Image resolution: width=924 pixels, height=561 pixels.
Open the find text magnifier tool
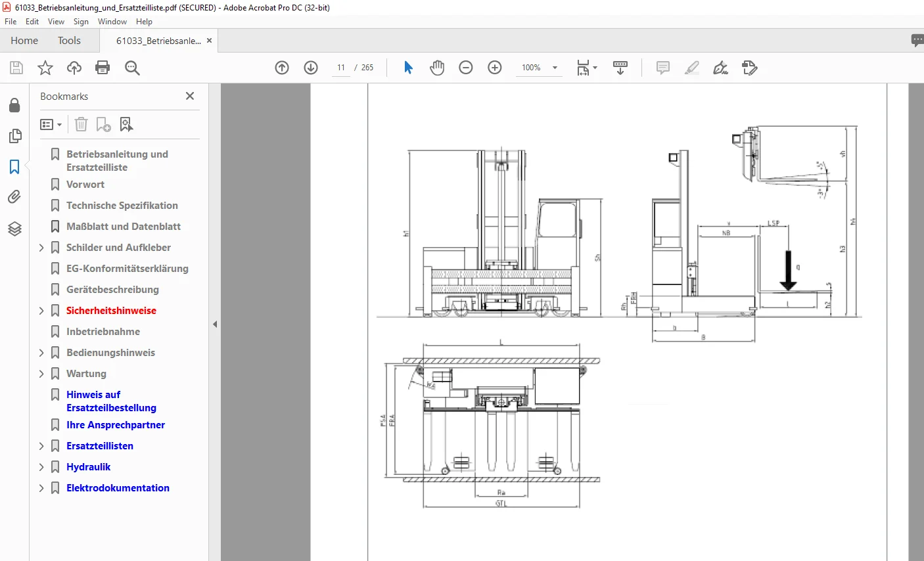pyautogui.click(x=132, y=68)
